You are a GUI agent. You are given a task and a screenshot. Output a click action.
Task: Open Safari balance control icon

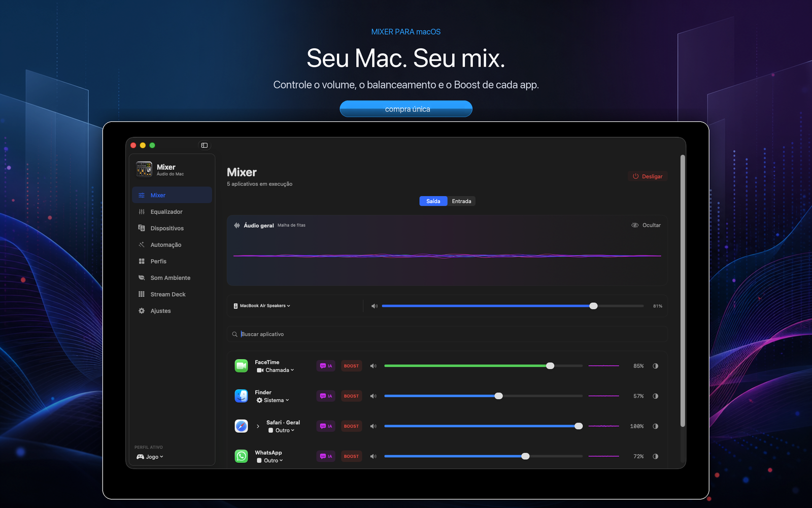coord(656,426)
